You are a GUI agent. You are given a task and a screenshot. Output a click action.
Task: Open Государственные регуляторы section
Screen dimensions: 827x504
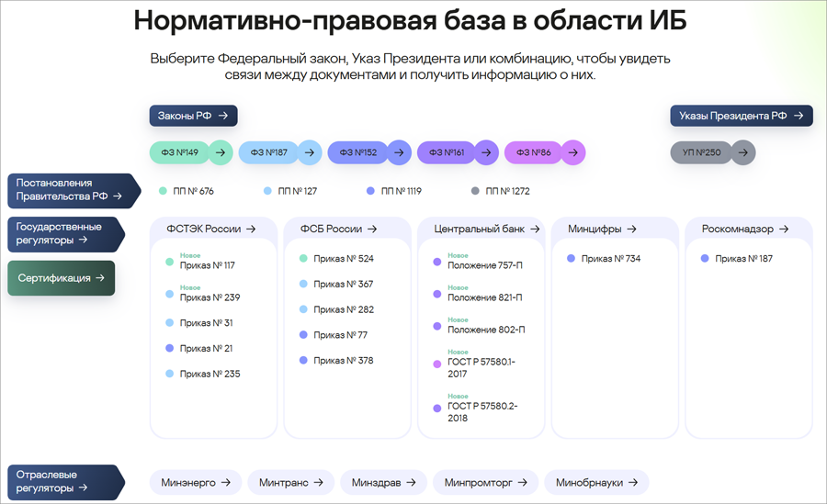click(x=66, y=234)
